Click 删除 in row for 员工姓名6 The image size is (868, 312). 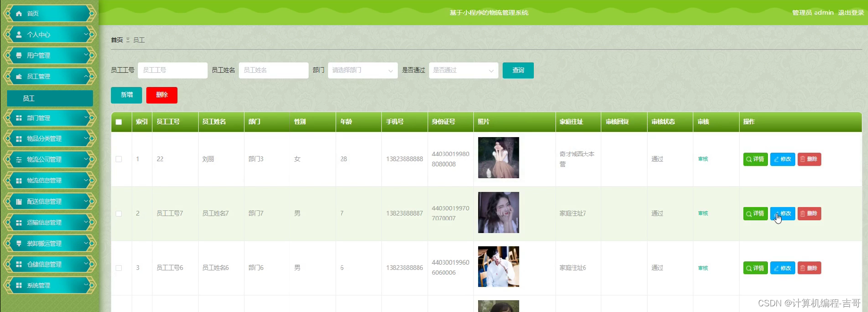coord(809,268)
